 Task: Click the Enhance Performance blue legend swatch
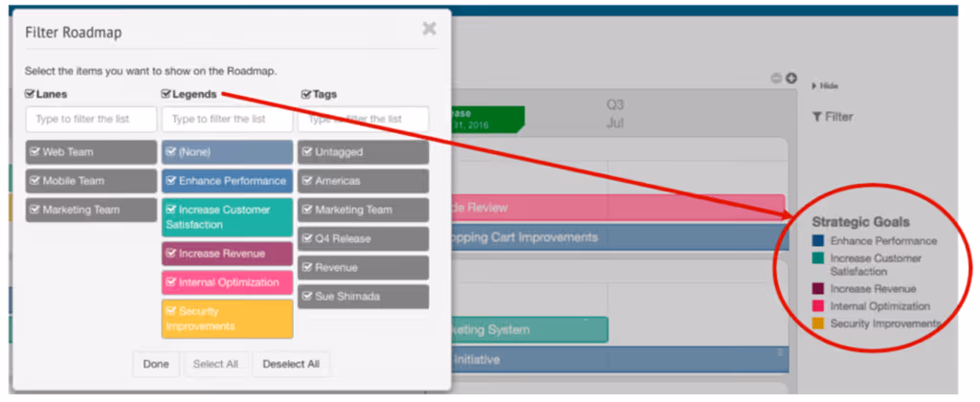[818, 240]
